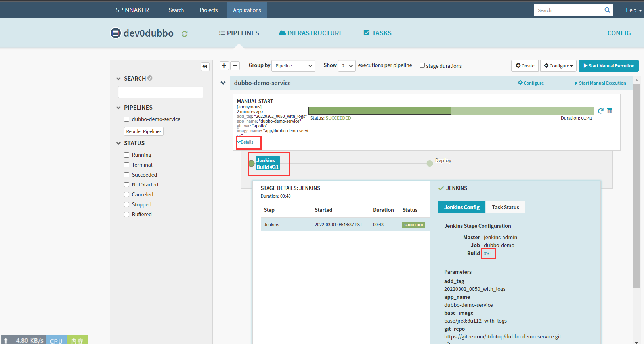Click the 内存 memory monitor widget
The width and height of the screenshot is (644, 344).
[x=77, y=340]
